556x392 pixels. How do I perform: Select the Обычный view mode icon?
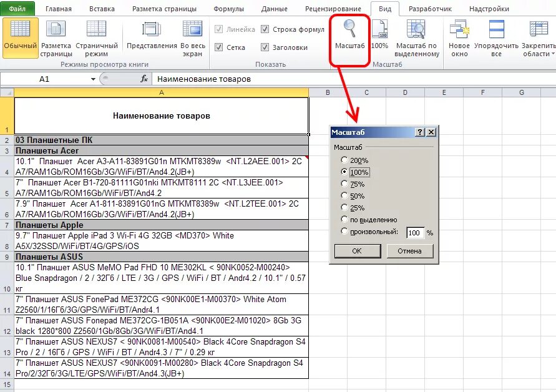[x=20, y=37]
